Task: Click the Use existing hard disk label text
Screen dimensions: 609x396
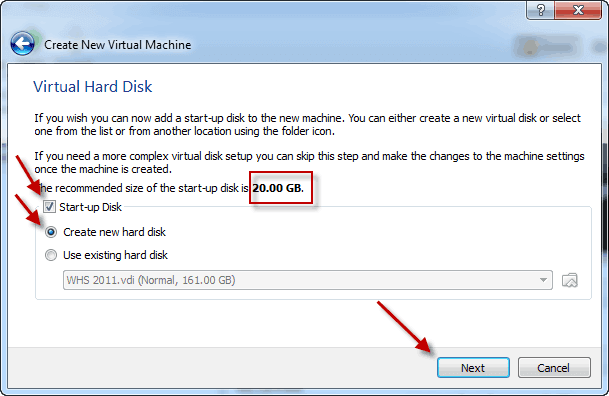Action: [115, 255]
